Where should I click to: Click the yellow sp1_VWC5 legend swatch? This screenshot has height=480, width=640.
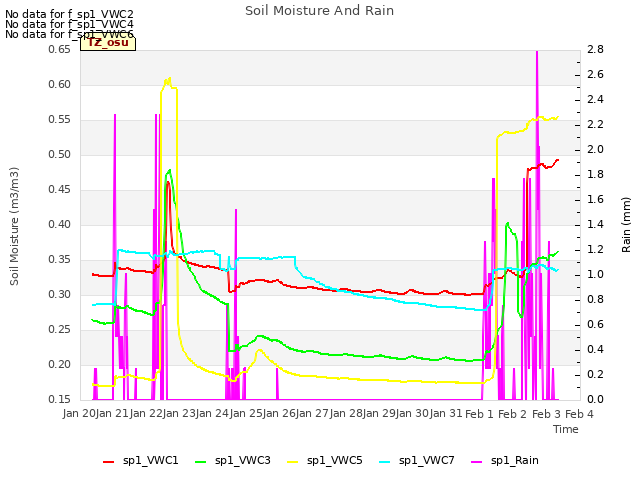(x=293, y=462)
